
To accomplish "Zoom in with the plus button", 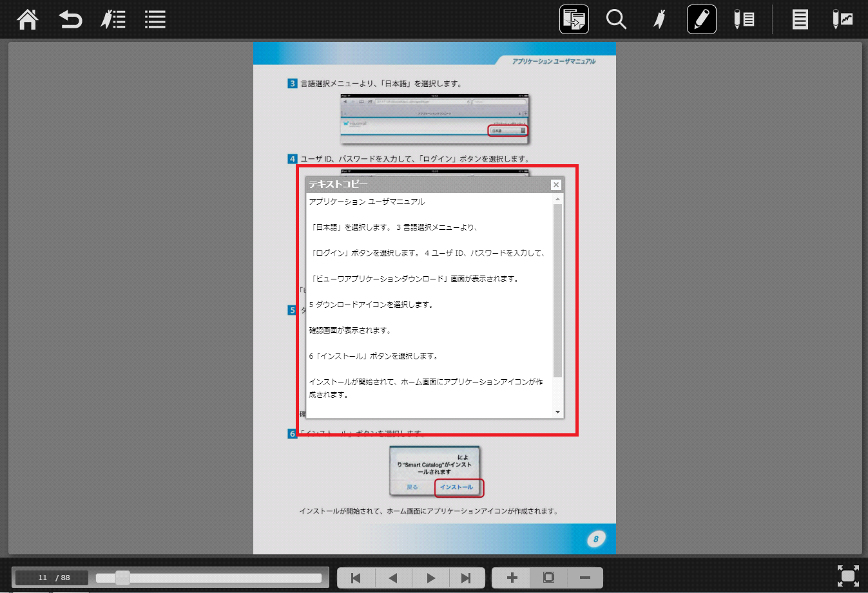I will [512, 578].
